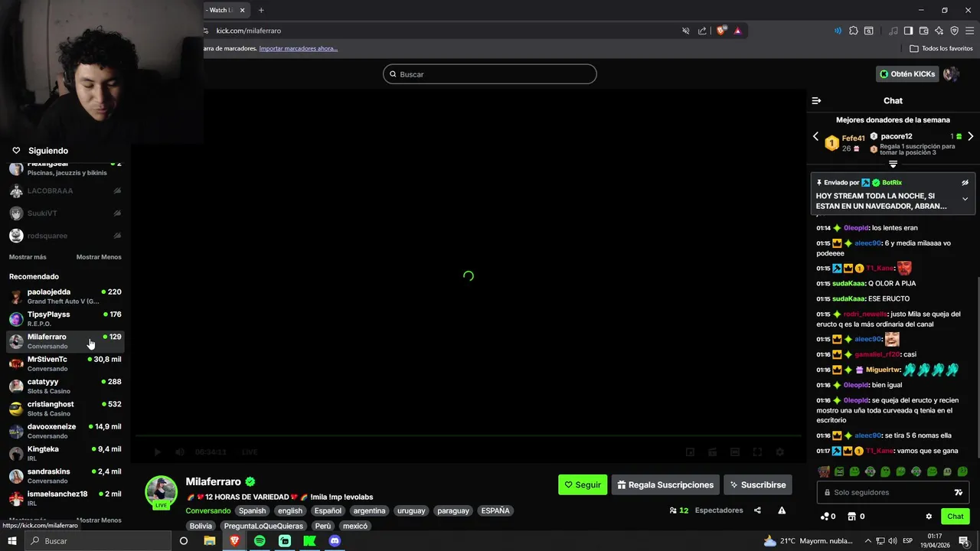Click Importar marcadores ahora link
The width and height of the screenshot is (980, 551).
pyautogui.click(x=299, y=48)
